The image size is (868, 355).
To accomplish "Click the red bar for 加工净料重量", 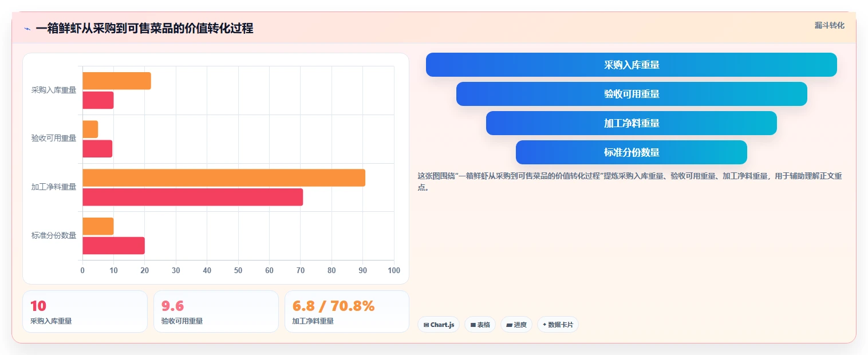I will (192, 197).
